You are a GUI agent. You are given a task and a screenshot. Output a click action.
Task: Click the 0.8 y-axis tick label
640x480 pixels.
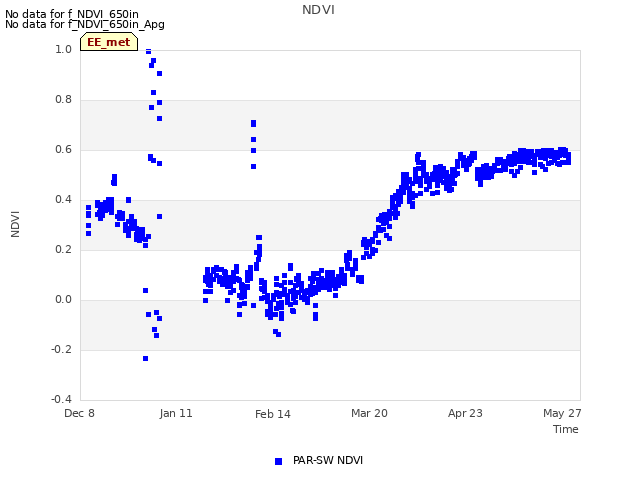point(63,100)
